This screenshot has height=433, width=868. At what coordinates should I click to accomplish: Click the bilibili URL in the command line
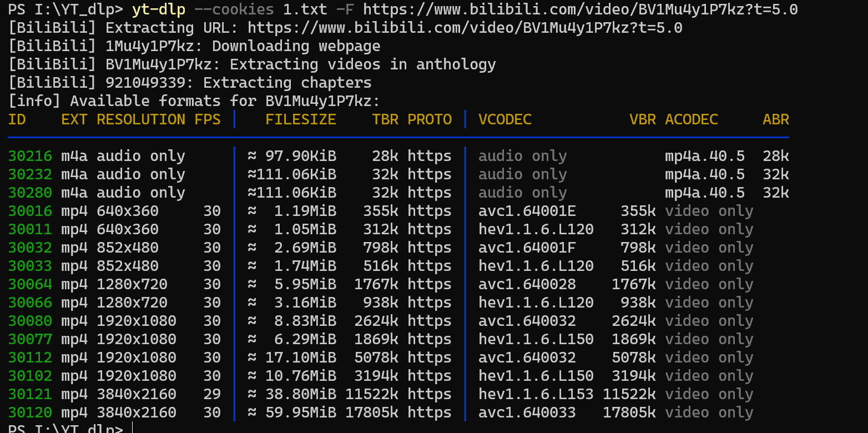(x=581, y=9)
